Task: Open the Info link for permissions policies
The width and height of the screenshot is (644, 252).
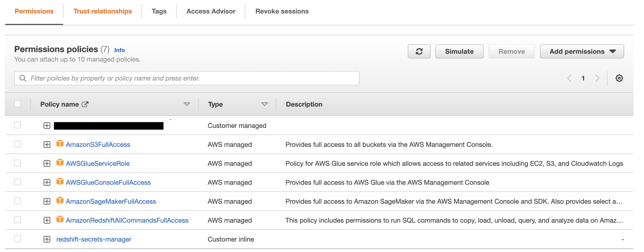Action: [x=119, y=50]
